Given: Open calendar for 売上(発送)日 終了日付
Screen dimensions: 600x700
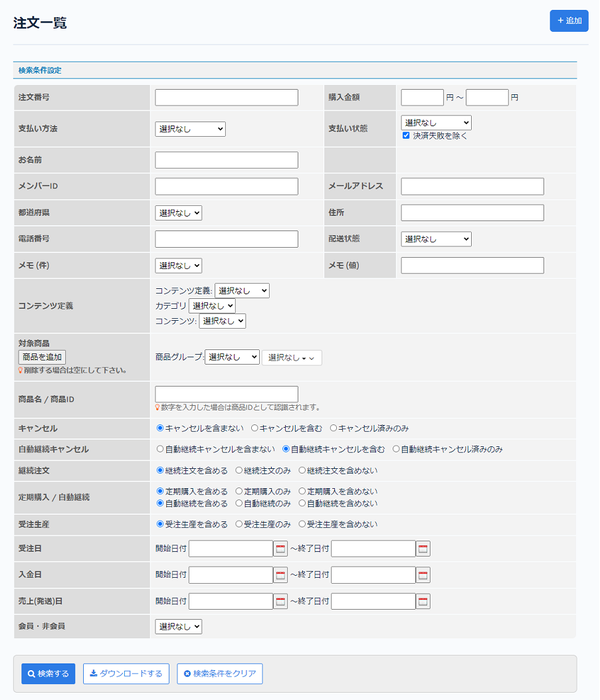Looking at the screenshot, I should click(x=423, y=601).
